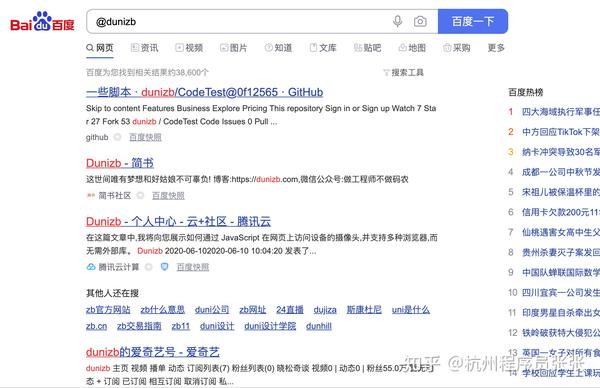Click the 简书社区 source label

click(114, 196)
